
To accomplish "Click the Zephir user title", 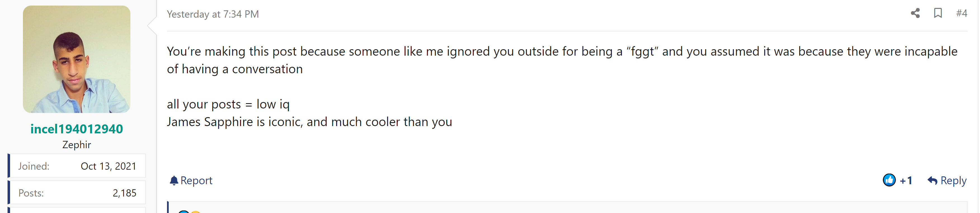I will point(76,145).
